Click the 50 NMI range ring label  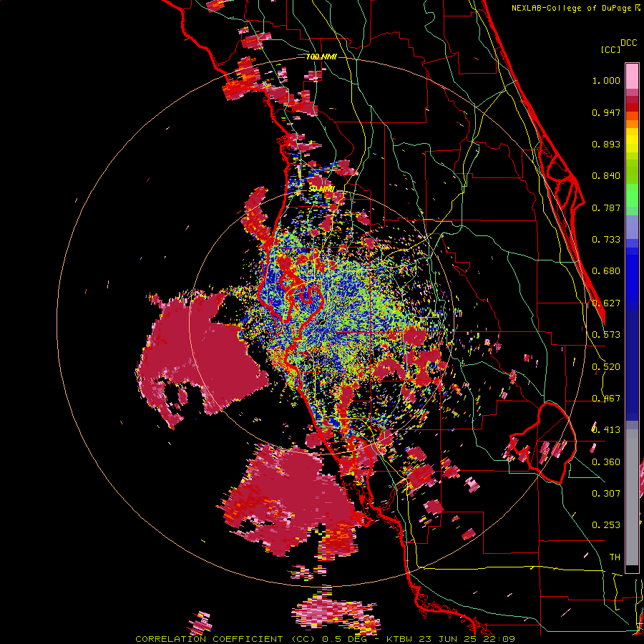pyautogui.click(x=321, y=189)
